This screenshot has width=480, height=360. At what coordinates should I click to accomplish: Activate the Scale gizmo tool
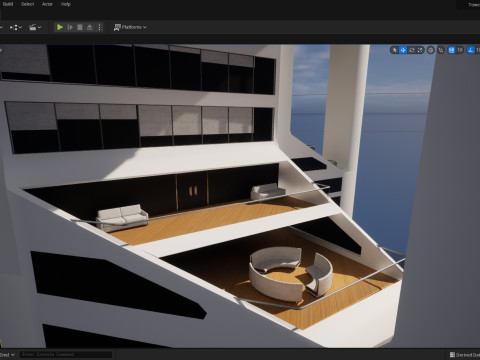(420, 50)
